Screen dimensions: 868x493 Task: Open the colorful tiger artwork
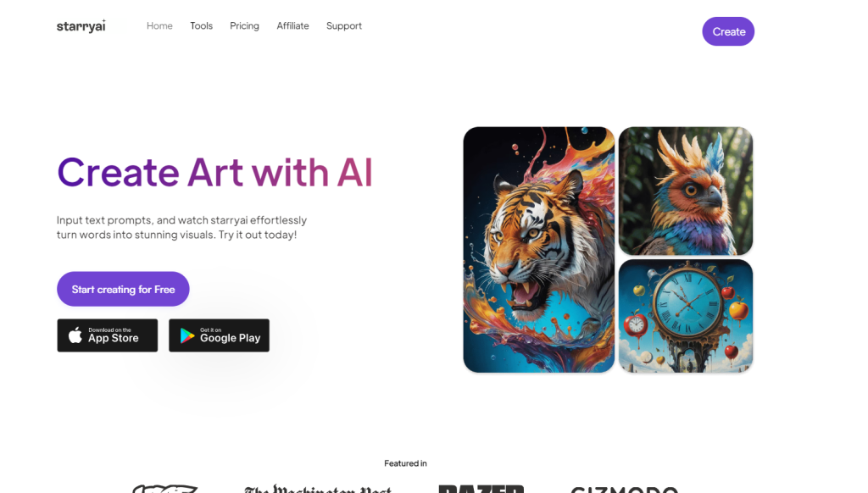(x=538, y=250)
